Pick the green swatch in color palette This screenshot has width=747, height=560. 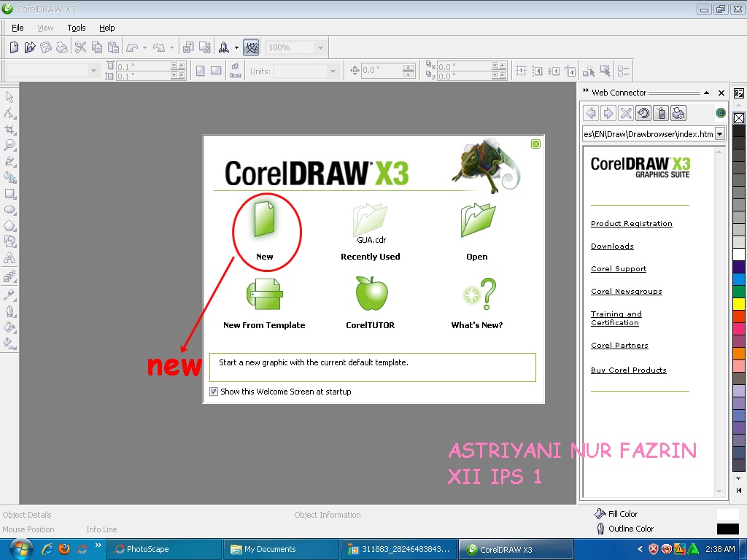coord(739,291)
